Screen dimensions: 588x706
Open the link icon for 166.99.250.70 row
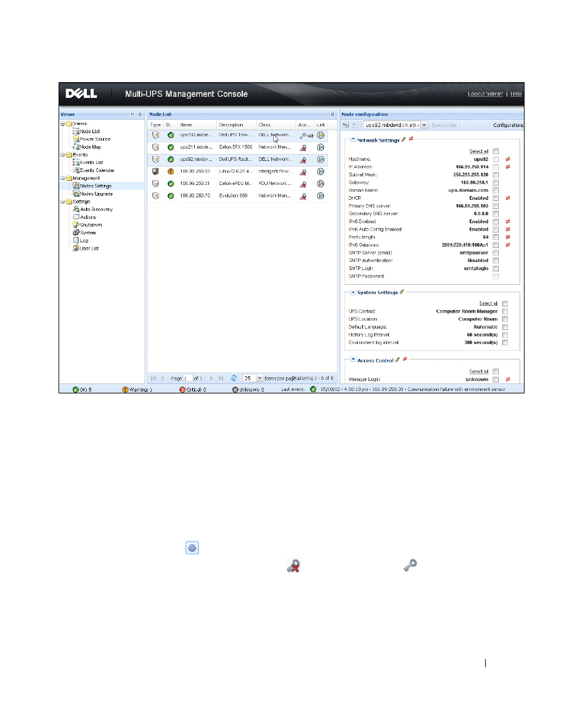point(321,196)
